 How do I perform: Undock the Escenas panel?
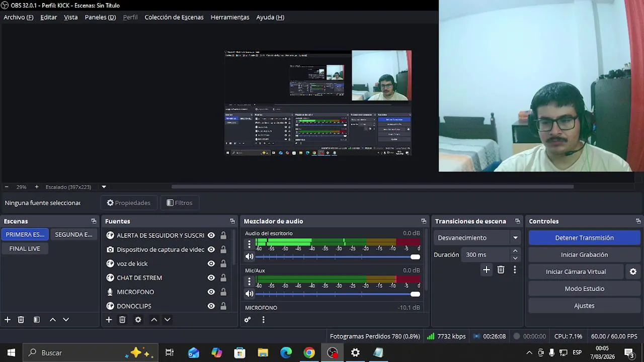coord(94,221)
